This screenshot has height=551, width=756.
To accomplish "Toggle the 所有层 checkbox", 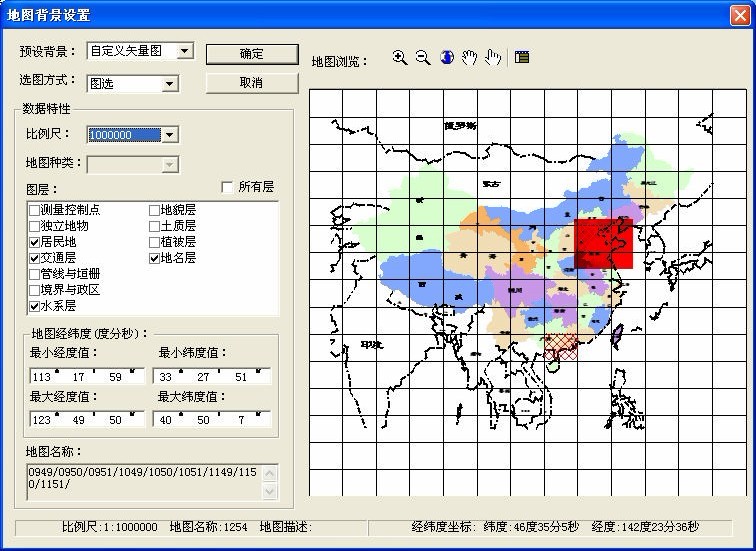I will (x=227, y=187).
